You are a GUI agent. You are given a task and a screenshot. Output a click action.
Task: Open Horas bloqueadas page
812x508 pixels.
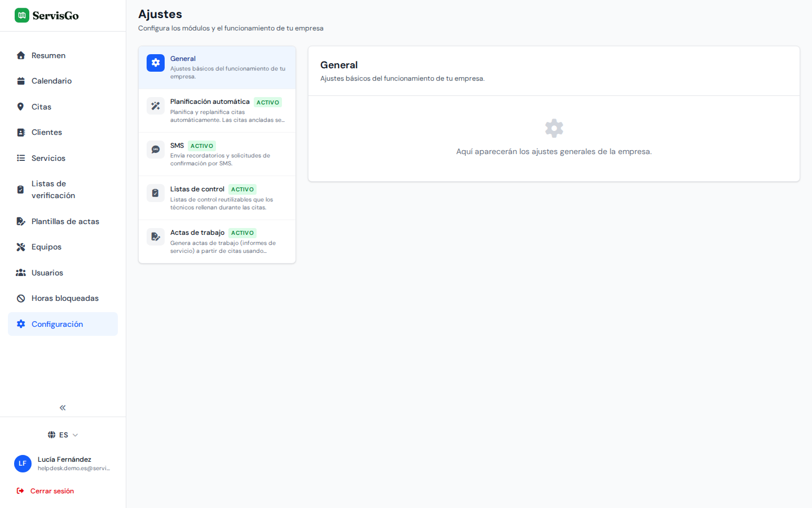click(x=63, y=298)
